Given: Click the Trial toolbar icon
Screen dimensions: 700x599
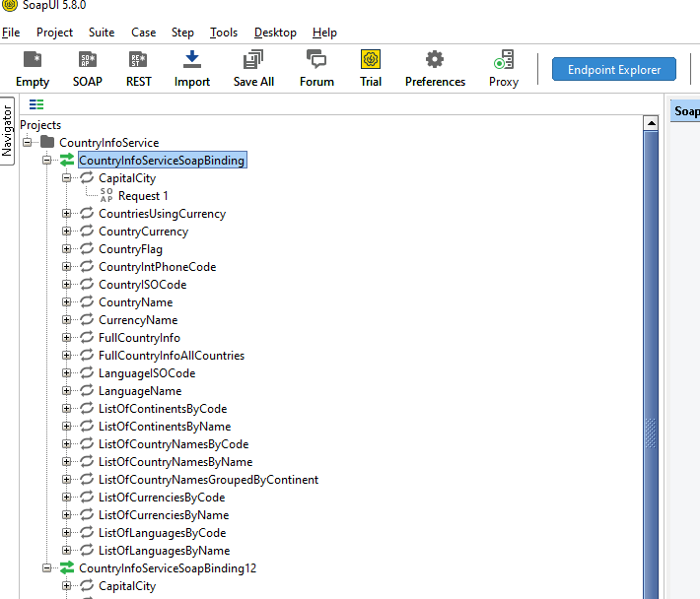Looking at the screenshot, I should coord(371,69).
